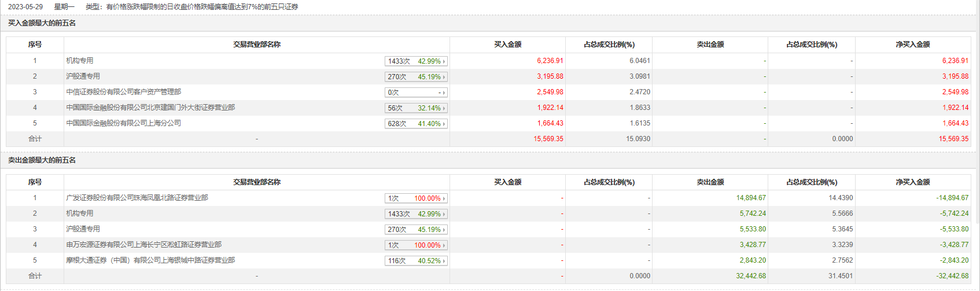The height and width of the screenshot is (291, 980).
Task: Select 净买入金额 header in buy table
Action: click(x=913, y=45)
